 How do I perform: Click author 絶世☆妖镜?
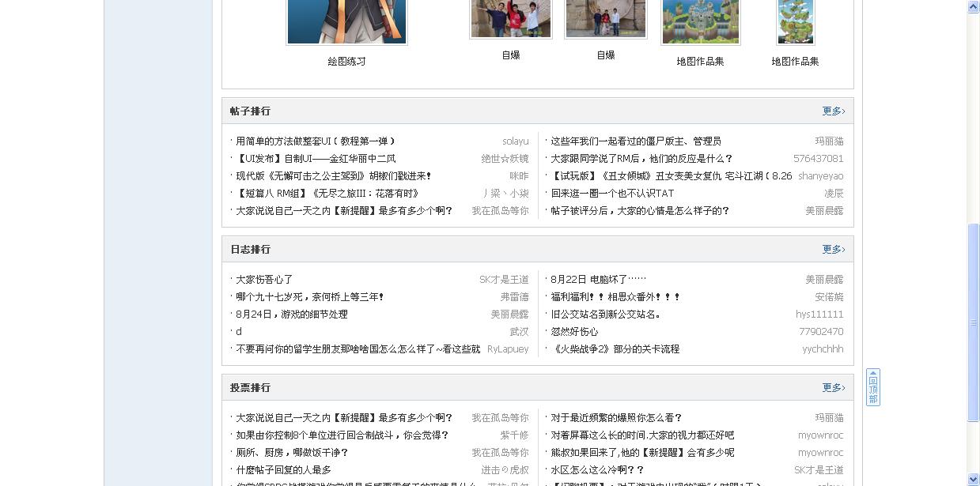(x=505, y=159)
